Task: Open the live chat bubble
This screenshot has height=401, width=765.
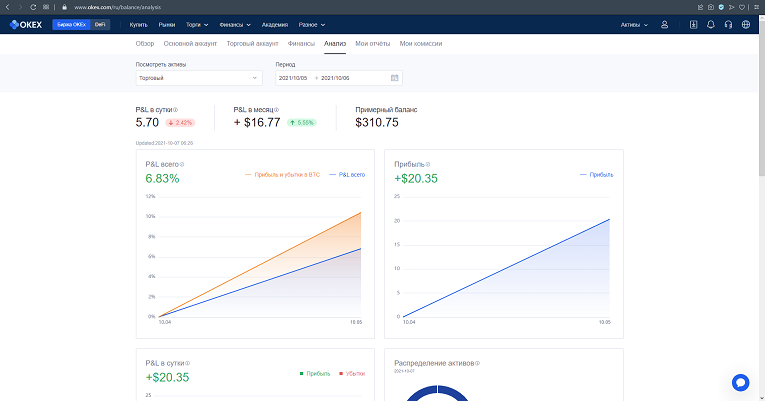Action: point(740,382)
